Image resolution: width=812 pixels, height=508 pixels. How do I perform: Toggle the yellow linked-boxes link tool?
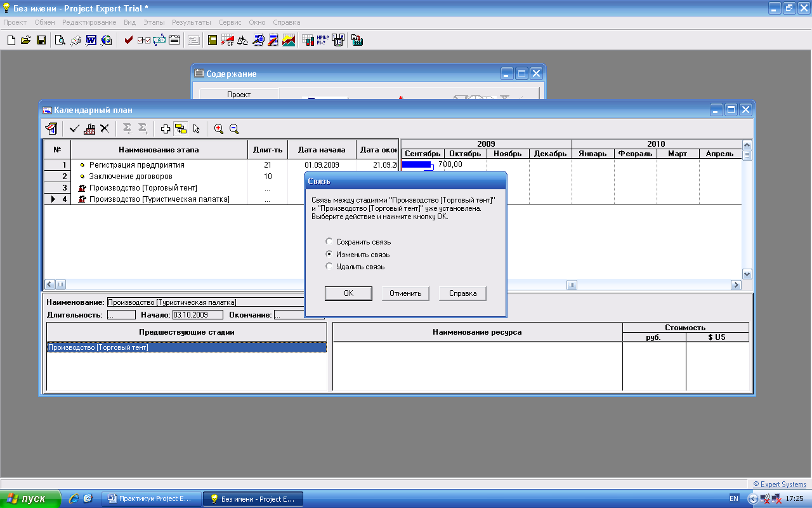tap(181, 128)
